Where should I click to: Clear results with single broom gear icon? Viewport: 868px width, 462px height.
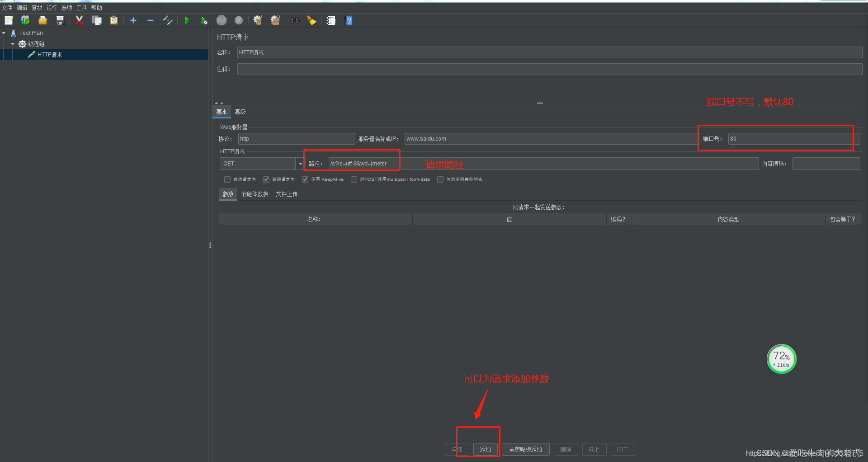point(258,20)
